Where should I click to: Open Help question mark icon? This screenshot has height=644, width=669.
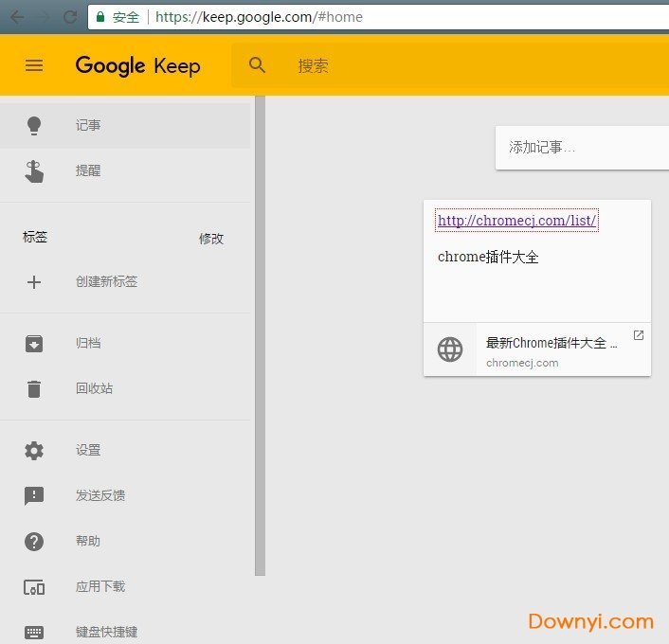[34, 542]
